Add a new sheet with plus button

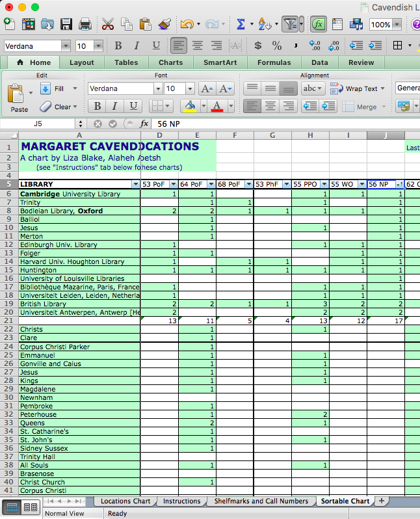[381, 501]
